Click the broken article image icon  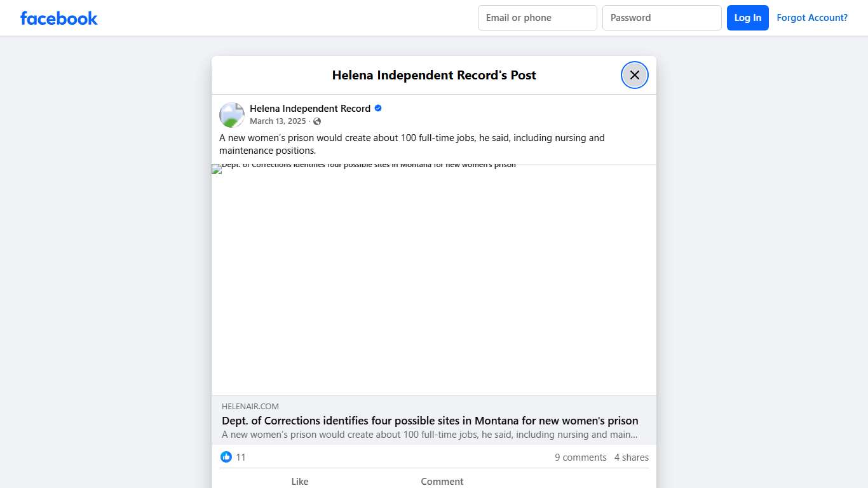[x=217, y=169]
